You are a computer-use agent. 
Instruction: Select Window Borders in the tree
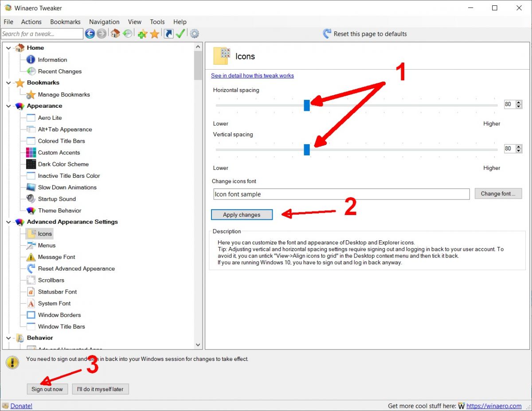coord(59,315)
